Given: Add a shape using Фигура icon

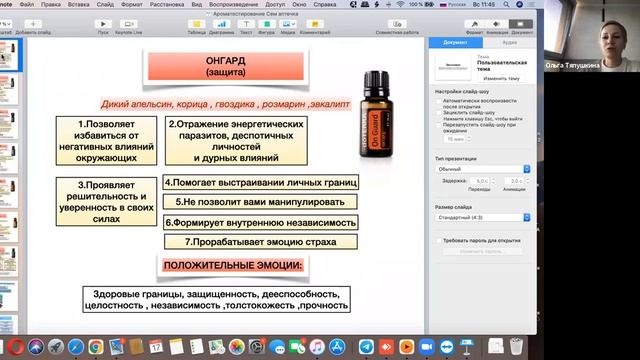Looking at the screenshot, I should 267,24.
